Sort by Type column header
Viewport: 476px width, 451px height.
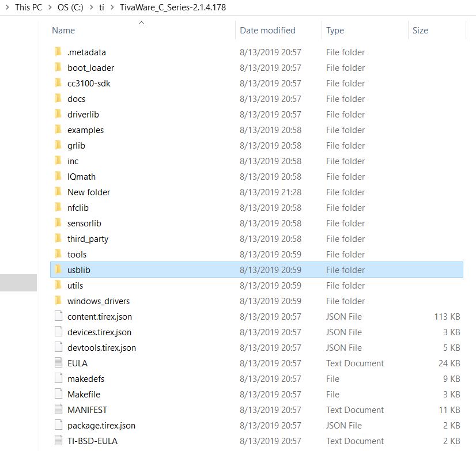[335, 31]
